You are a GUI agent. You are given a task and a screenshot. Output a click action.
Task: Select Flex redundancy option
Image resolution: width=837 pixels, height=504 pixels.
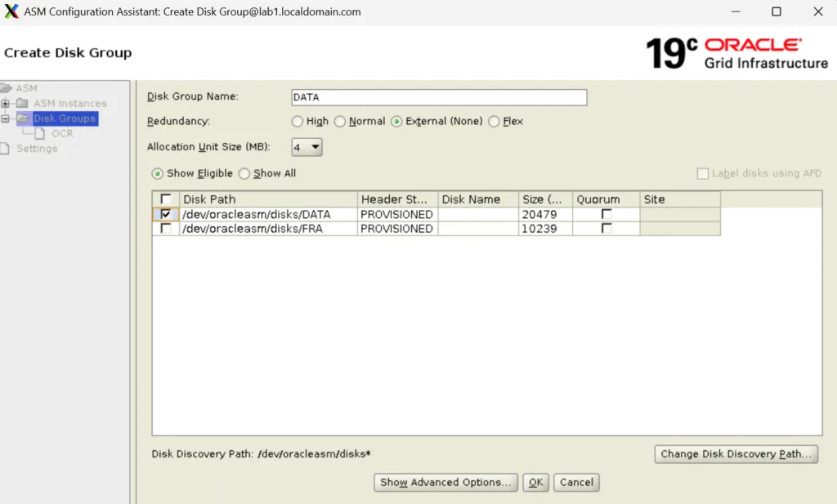coord(494,122)
